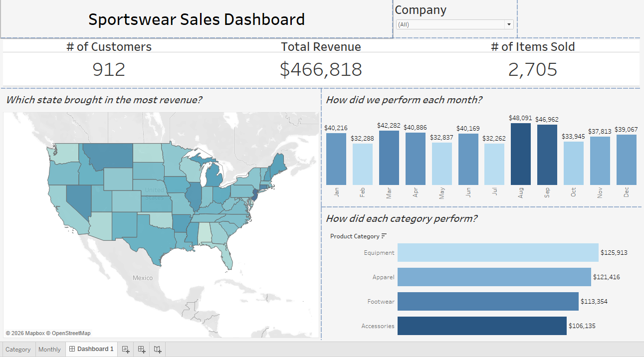Click the New Story icon

point(157,349)
